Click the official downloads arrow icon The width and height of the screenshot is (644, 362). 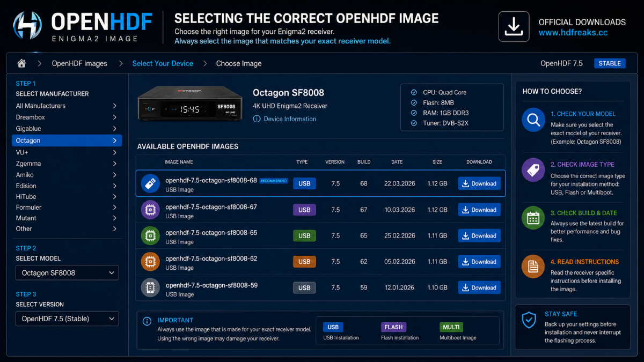pyautogui.click(x=514, y=26)
